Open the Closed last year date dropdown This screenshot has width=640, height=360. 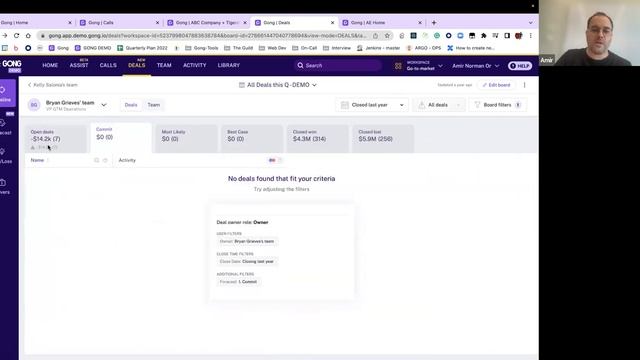372,105
